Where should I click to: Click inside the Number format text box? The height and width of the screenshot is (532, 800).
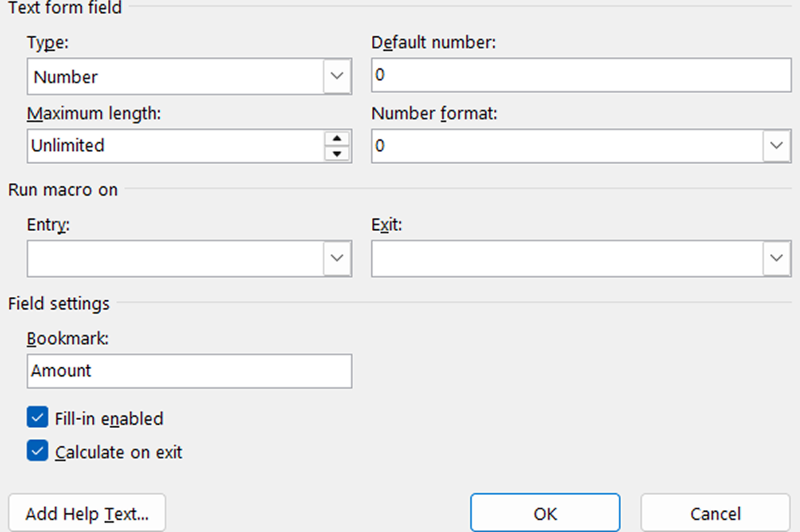[x=567, y=145]
